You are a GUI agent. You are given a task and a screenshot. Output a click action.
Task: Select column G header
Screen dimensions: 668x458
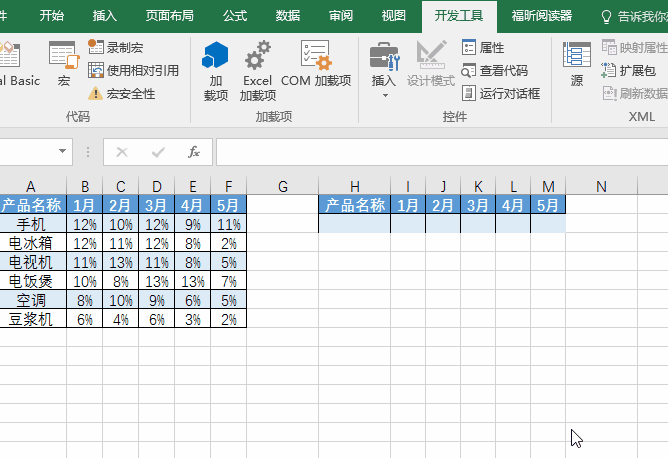click(282, 186)
